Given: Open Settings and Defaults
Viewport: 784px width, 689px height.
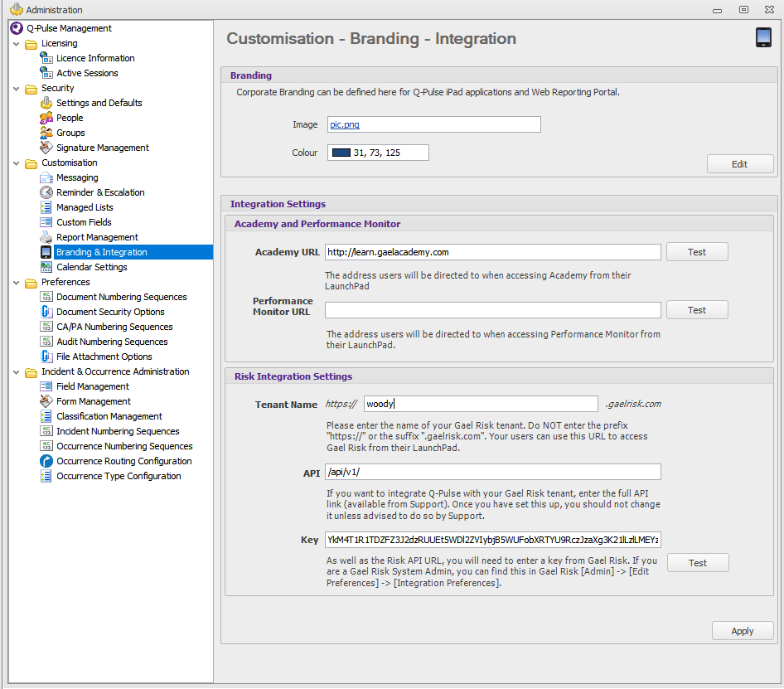Looking at the screenshot, I should (99, 103).
